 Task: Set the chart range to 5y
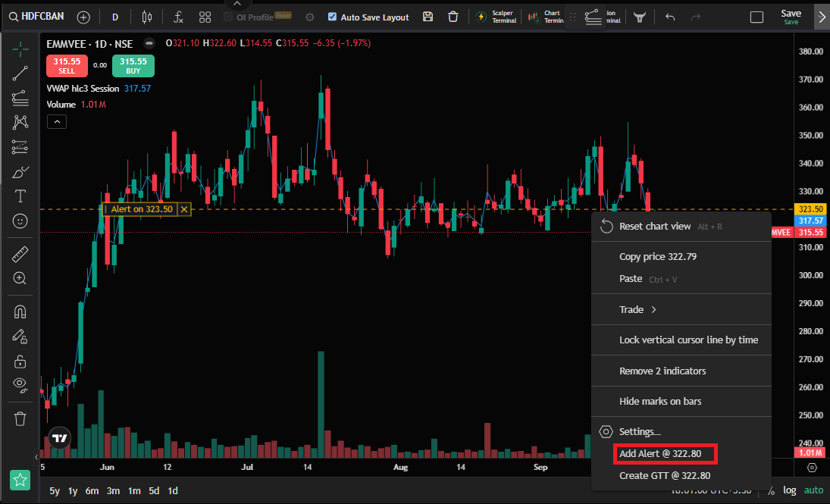55,491
